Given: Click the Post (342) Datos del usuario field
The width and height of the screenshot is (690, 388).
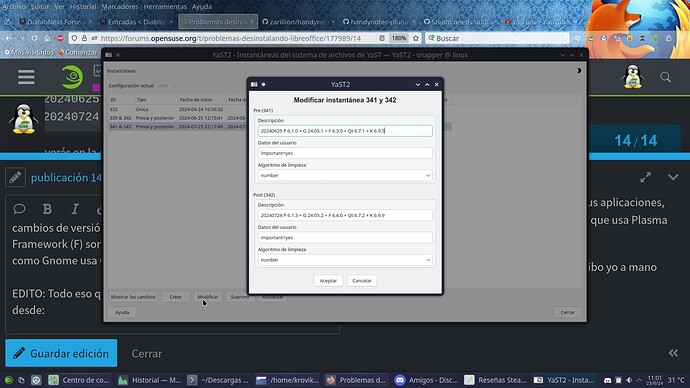Looking at the screenshot, I should click(345, 238).
